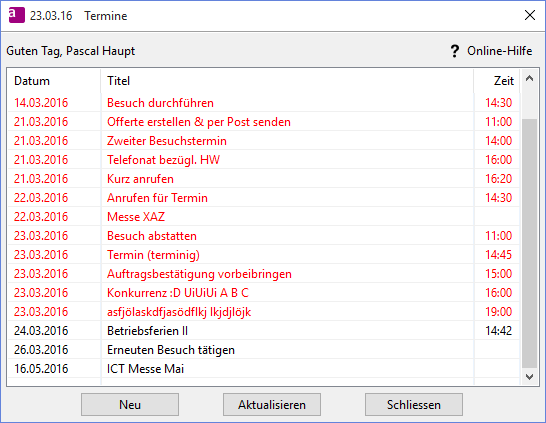Click the scroll down arrow
The height and width of the screenshot is (423, 546).
click(529, 377)
